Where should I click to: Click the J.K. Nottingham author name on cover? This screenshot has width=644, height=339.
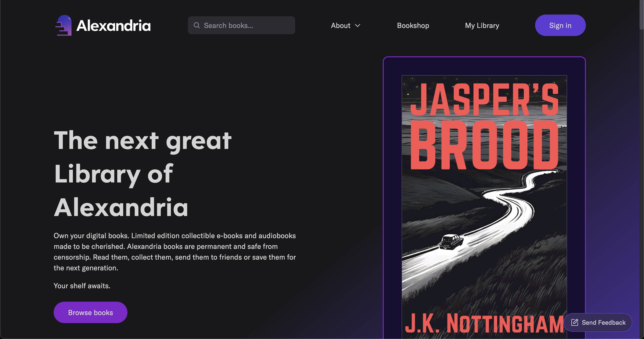click(484, 323)
